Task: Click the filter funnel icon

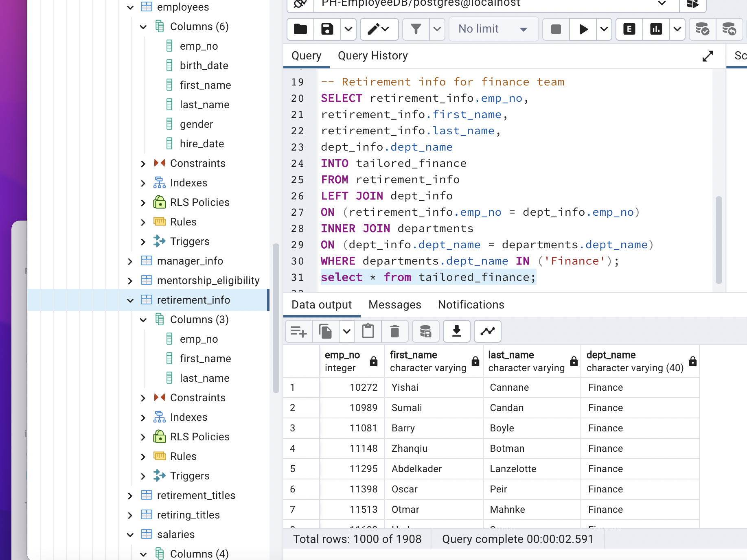Action: 416,29
